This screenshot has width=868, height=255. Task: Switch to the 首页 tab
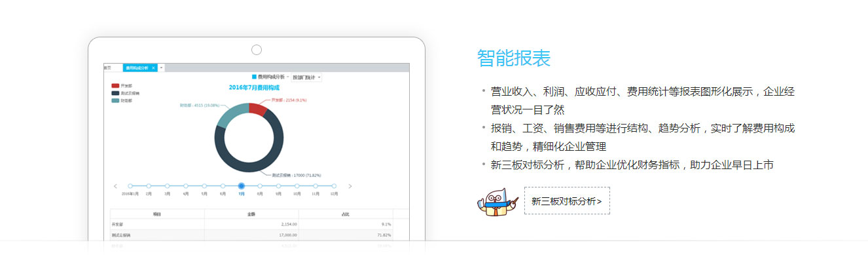[107, 68]
